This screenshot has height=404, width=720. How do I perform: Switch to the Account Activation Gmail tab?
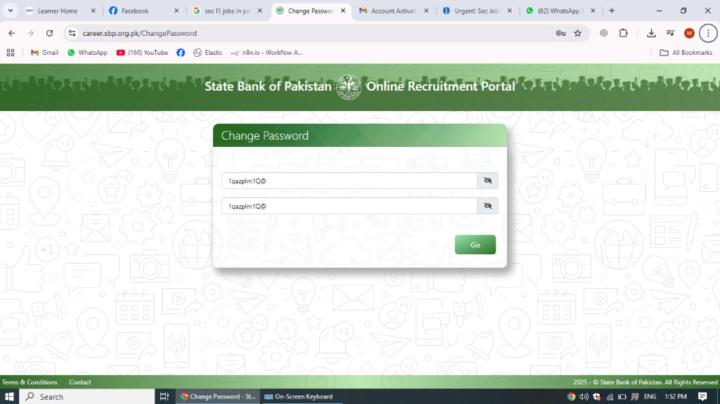point(393,11)
